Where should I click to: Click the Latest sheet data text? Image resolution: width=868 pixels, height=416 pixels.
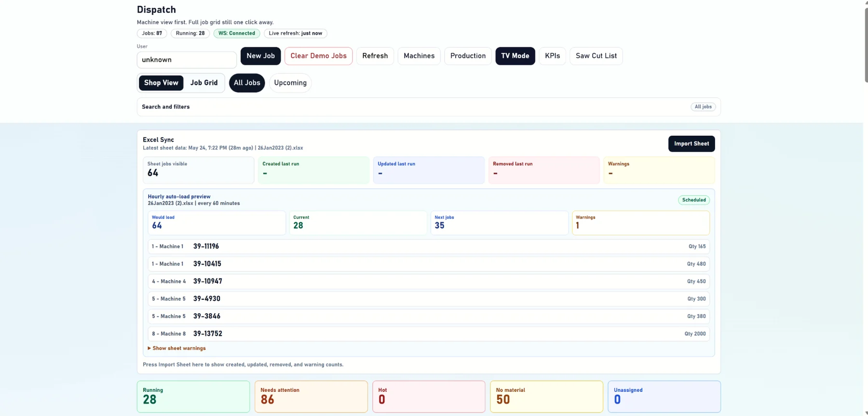(x=223, y=148)
